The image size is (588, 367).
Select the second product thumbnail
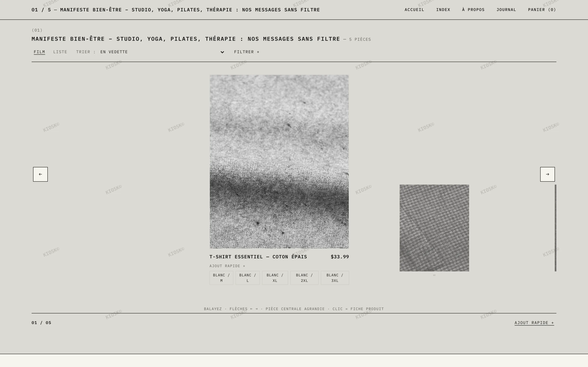(434, 228)
